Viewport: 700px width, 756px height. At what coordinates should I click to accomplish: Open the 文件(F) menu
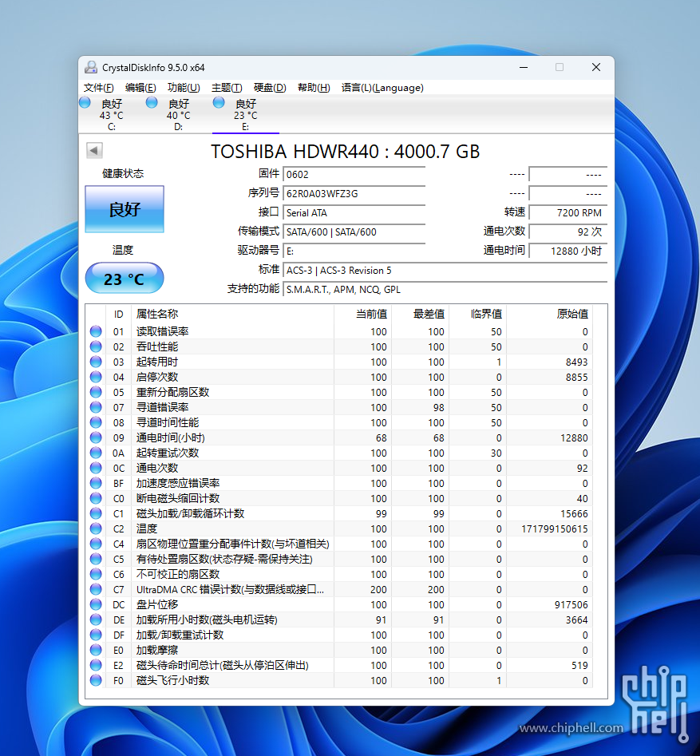[99, 88]
